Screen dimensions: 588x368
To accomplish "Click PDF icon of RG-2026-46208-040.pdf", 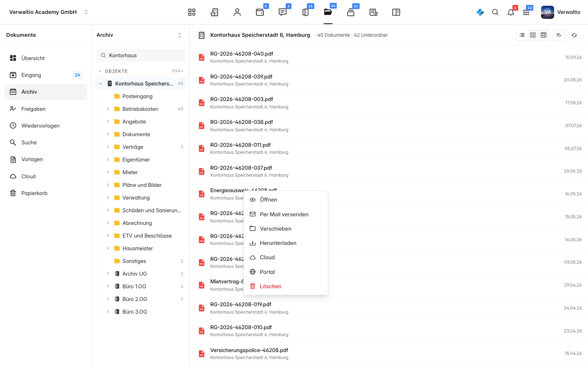I will (202, 57).
